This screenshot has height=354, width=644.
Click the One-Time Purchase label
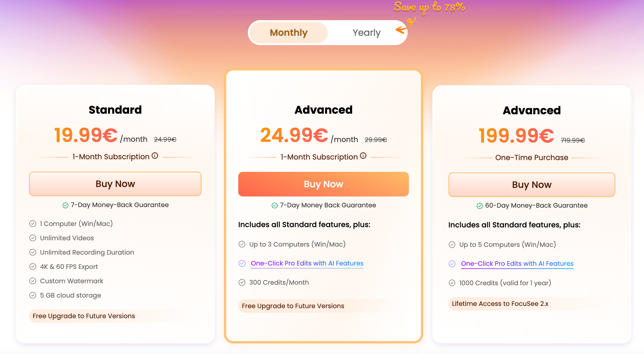click(x=532, y=158)
